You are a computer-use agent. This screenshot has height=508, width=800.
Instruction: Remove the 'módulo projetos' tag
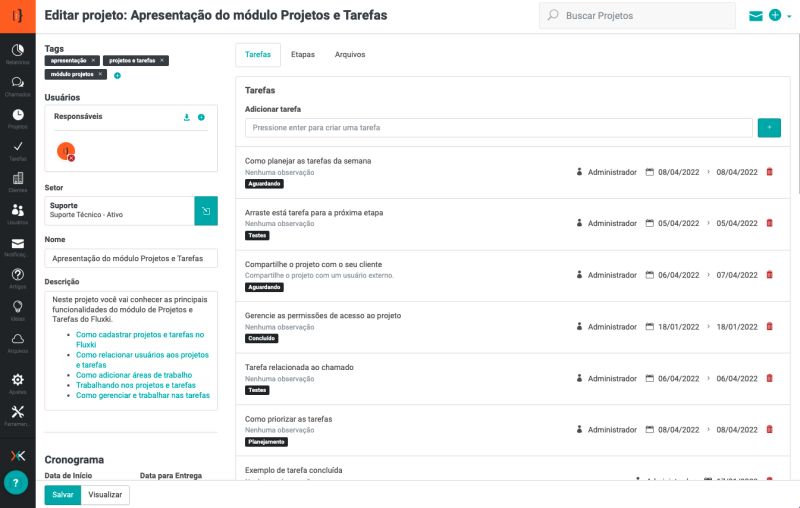(x=100, y=74)
